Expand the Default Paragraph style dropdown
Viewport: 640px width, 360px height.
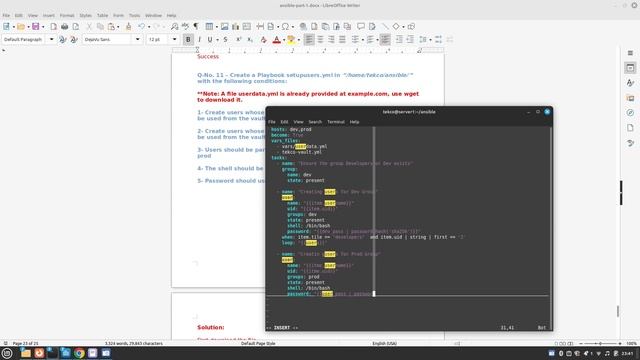pos(51,40)
